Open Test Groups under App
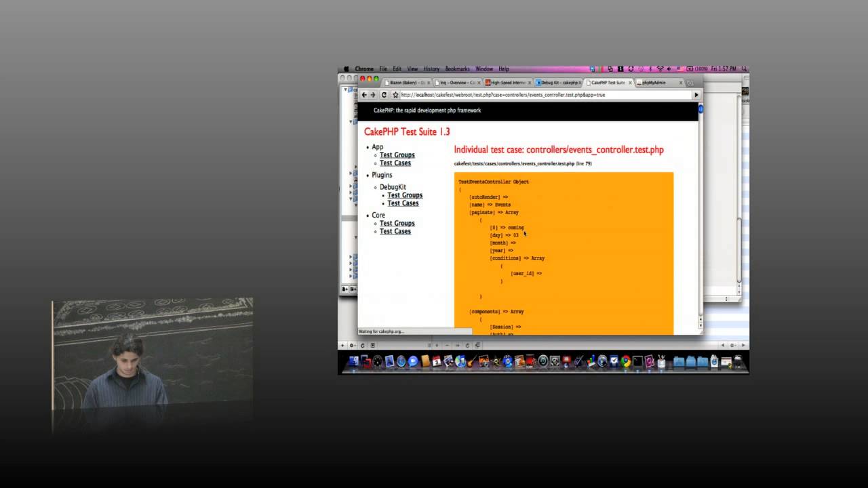Screen dimensions: 868x488 click(x=397, y=155)
